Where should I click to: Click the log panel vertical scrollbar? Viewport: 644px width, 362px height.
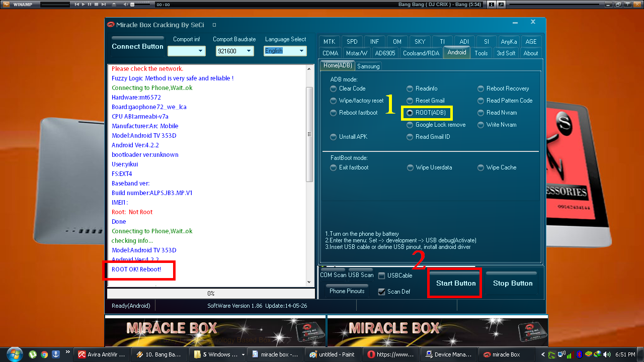tap(310, 176)
